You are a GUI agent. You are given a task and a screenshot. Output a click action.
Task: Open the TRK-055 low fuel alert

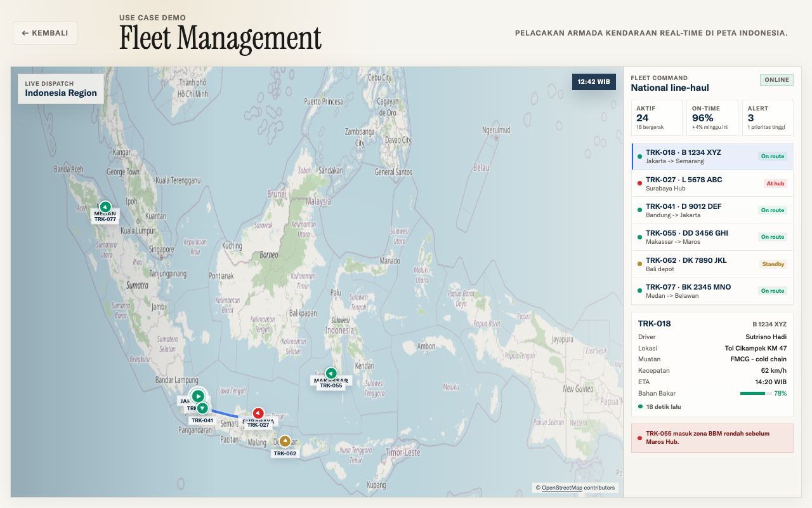712,438
